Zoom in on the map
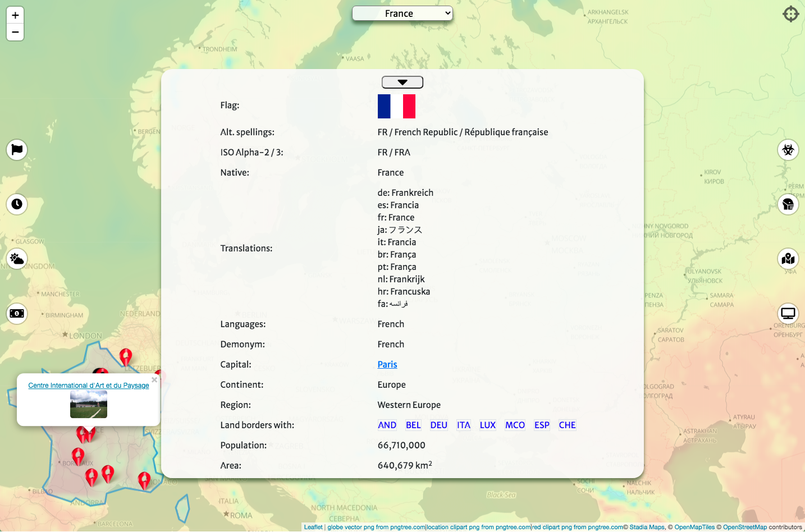The image size is (805, 532). click(x=15, y=15)
